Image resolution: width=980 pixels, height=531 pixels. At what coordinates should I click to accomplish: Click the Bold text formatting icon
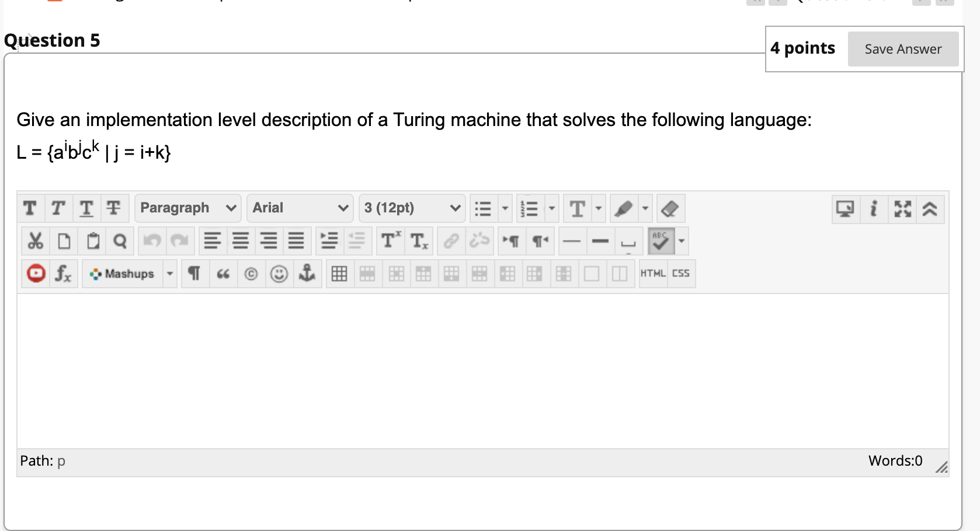(x=30, y=208)
